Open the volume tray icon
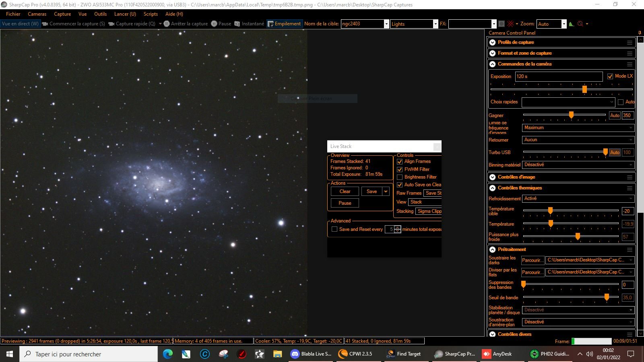Screen dimensions: 644x362 pos(590,354)
